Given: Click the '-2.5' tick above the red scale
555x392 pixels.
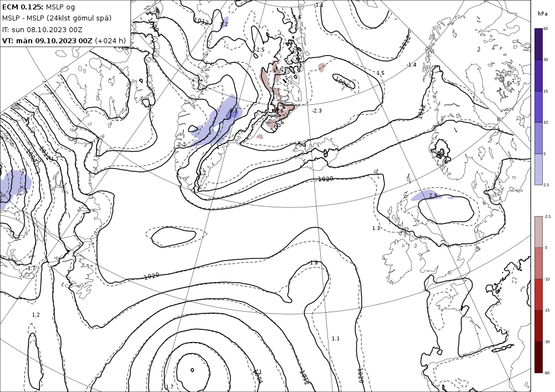Looking at the screenshot, I should tap(547, 216).
